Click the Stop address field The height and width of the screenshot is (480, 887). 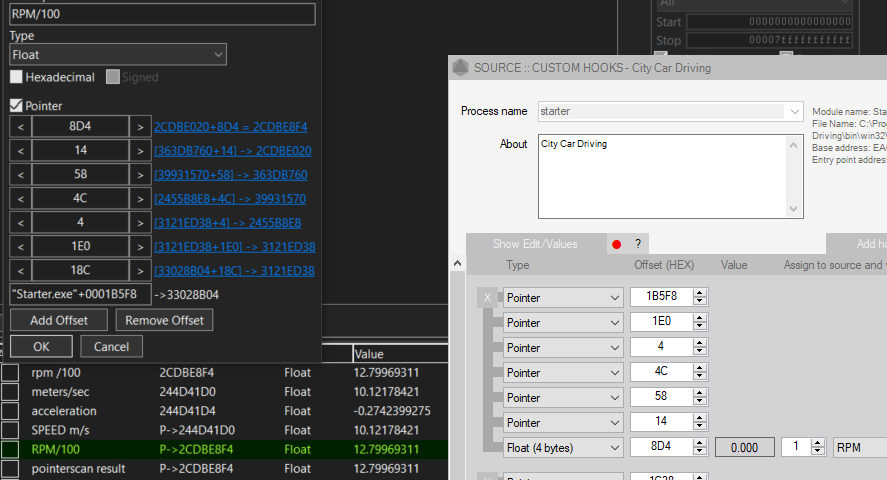pos(769,40)
